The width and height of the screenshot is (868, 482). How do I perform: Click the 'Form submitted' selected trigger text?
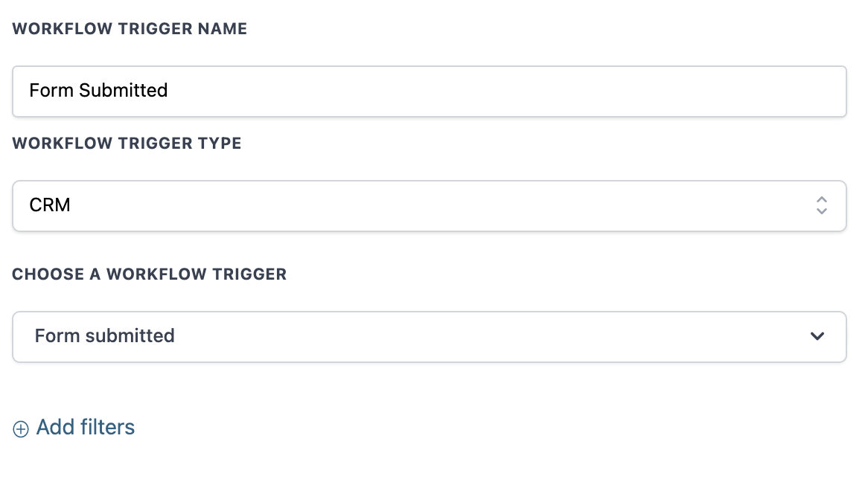[105, 336]
